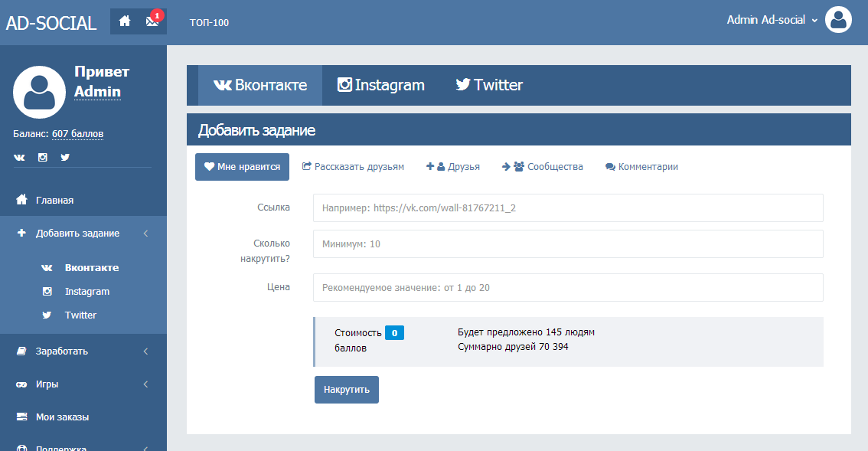The width and height of the screenshot is (868, 451).
Task: Click the small Twitter icon under balance
Action: click(65, 157)
